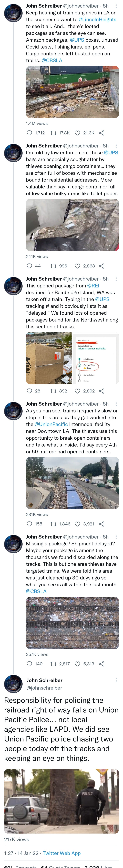This screenshot has width=123, height=868.
Task: Open the #LincolnHeights hashtag link
Action: click(97, 20)
